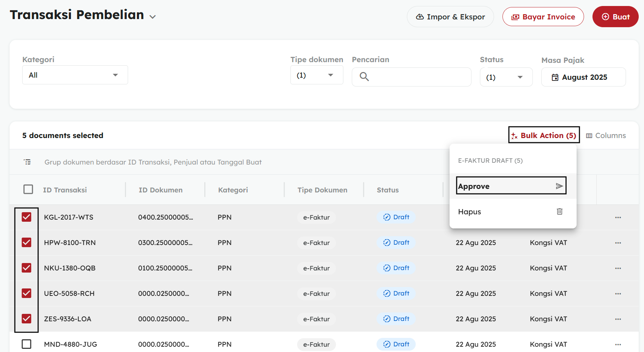This screenshot has width=644, height=352.
Task: Check the MND-4880-JUG row checkbox
Action: (x=26, y=344)
